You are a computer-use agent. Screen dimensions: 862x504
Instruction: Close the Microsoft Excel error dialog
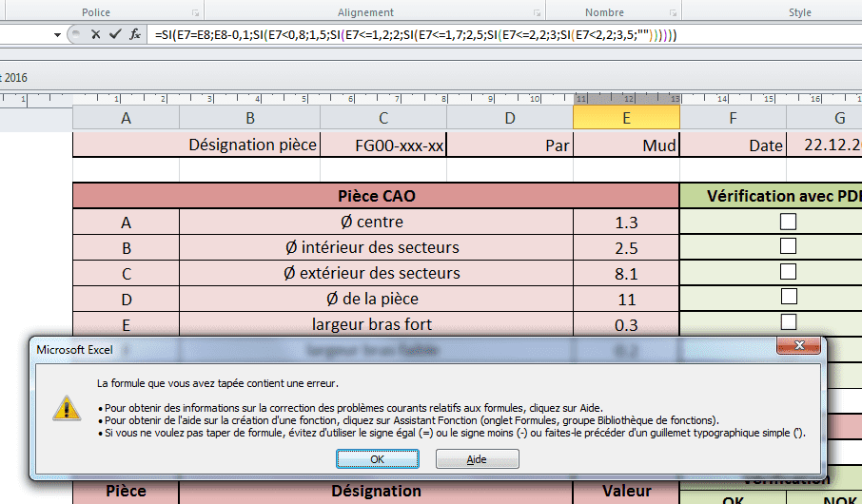point(798,347)
